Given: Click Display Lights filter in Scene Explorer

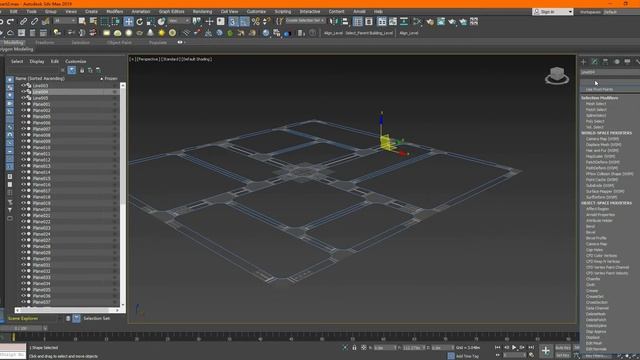Looking at the screenshot, I should click(10, 95).
